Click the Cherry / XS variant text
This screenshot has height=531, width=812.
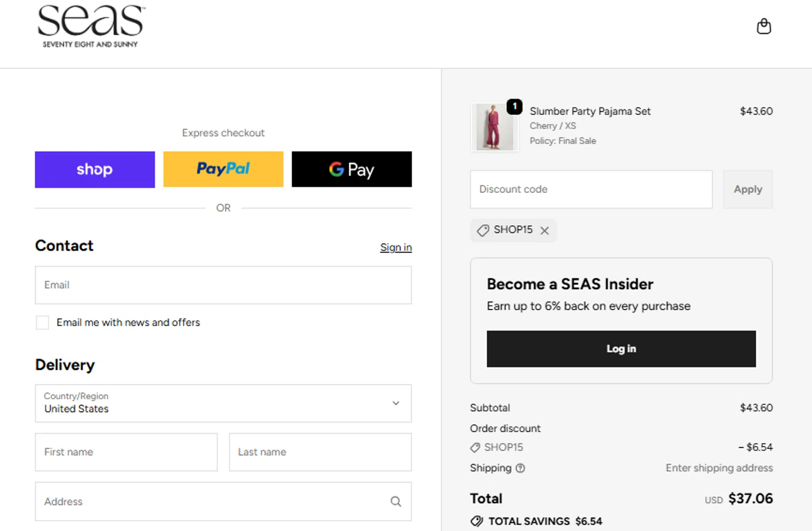click(x=553, y=126)
